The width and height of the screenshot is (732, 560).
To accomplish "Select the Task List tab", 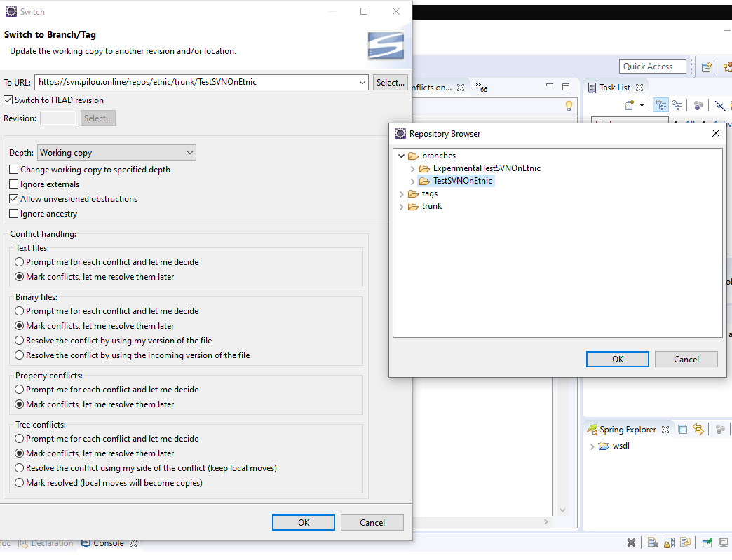I will [x=614, y=88].
